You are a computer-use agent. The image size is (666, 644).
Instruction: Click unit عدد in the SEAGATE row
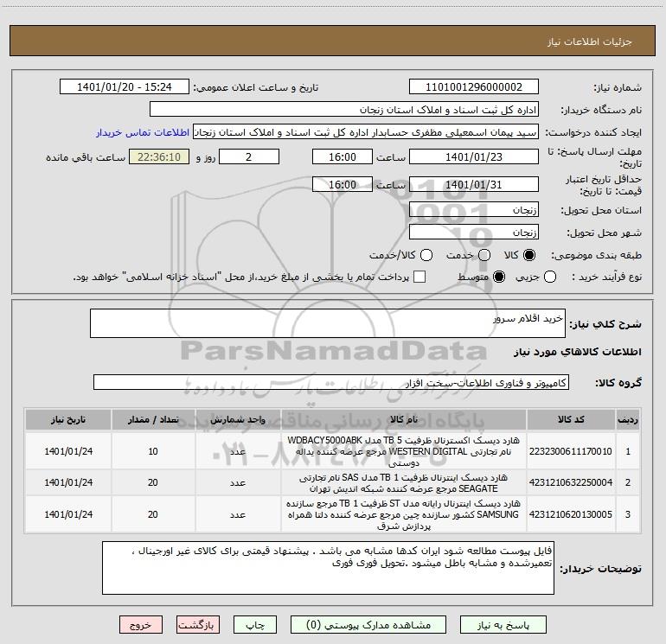[238, 482]
